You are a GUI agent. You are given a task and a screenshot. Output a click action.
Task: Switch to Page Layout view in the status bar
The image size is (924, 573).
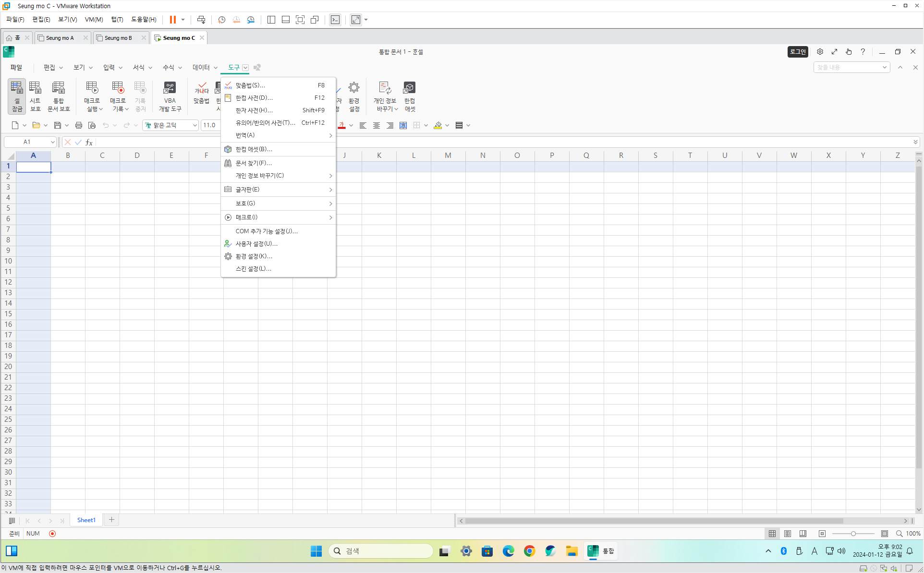point(788,534)
